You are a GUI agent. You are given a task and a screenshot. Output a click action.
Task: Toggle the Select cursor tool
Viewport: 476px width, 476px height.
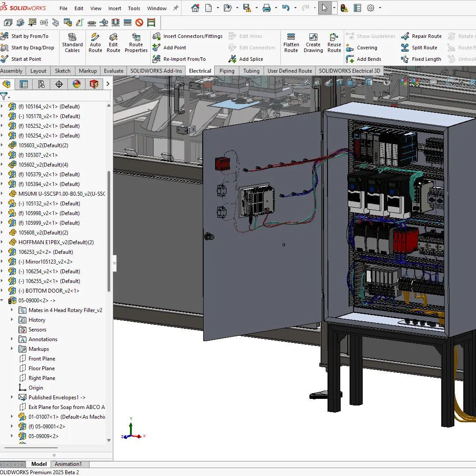(324, 8)
